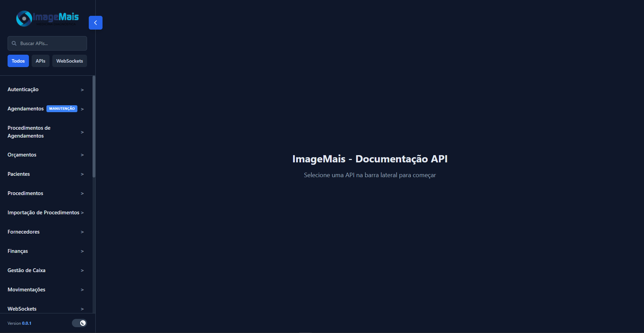The image size is (644, 333).
Task: Click the moon icon on the theme switch
Action: (x=83, y=323)
